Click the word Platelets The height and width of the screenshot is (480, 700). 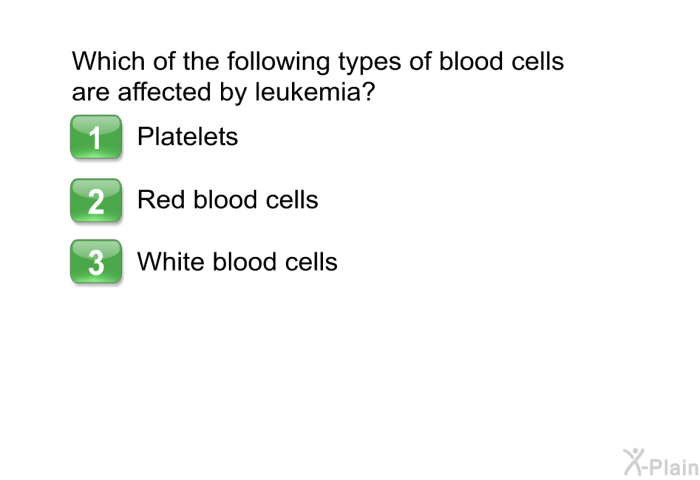point(188,136)
